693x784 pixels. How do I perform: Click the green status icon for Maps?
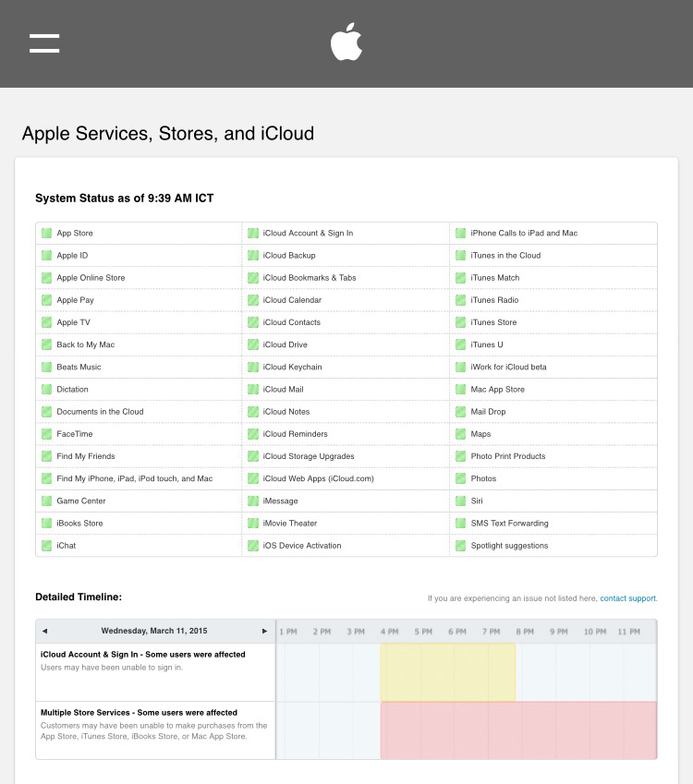coord(461,434)
